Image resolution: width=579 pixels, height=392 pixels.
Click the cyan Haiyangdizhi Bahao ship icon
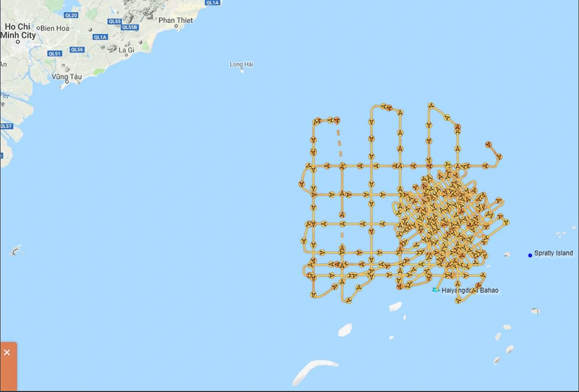436,290
